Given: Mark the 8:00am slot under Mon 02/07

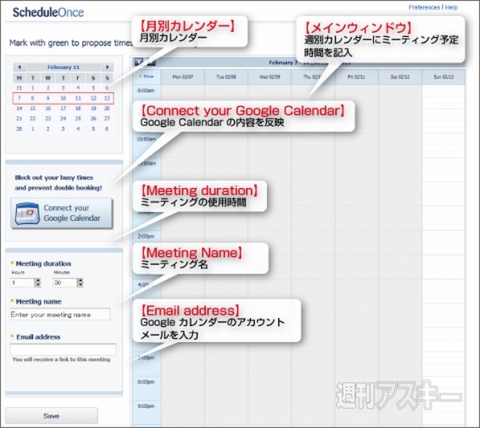Looking at the screenshot, I should coord(183,97).
